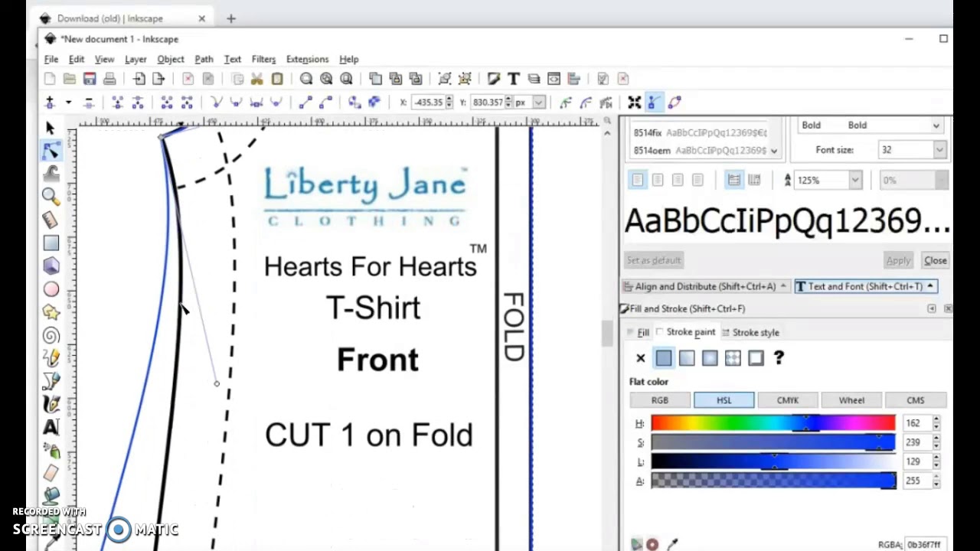
Task: Switch to Fill tab
Action: [639, 332]
